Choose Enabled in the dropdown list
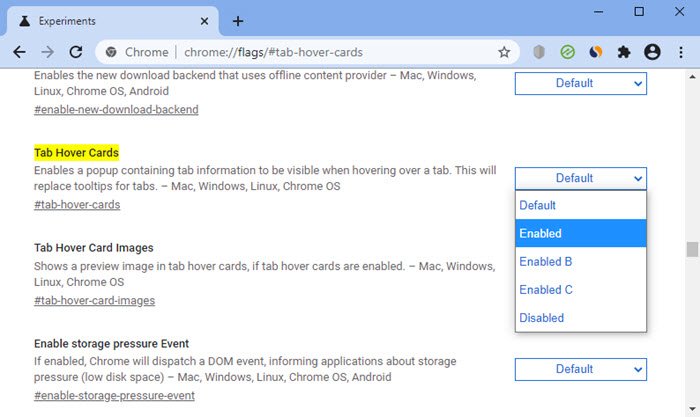 click(x=581, y=233)
